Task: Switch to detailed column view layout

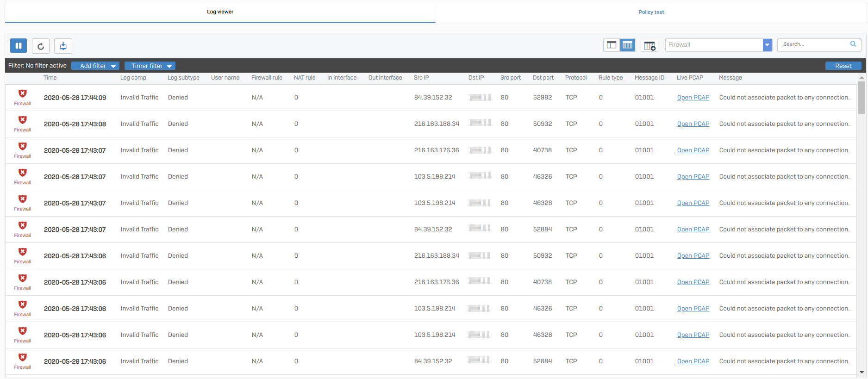Action: (x=627, y=45)
